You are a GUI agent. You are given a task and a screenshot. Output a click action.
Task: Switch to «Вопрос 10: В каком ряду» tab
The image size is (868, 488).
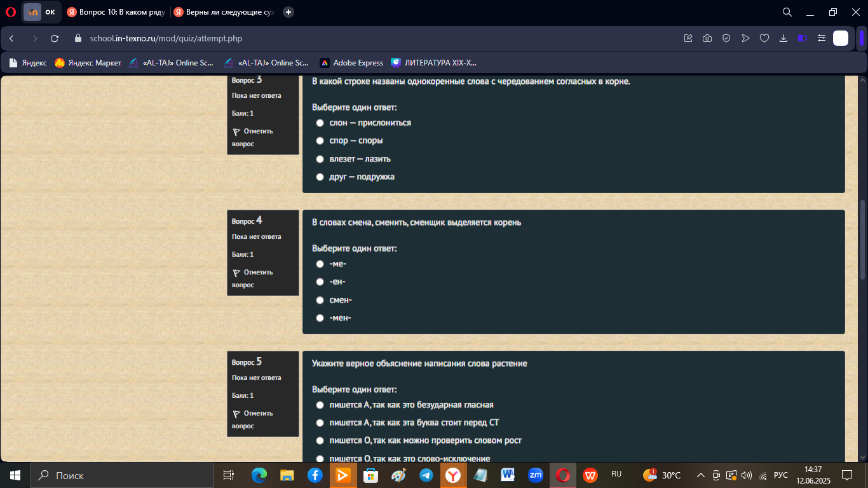pyautogui.click(x=115, y=12)
